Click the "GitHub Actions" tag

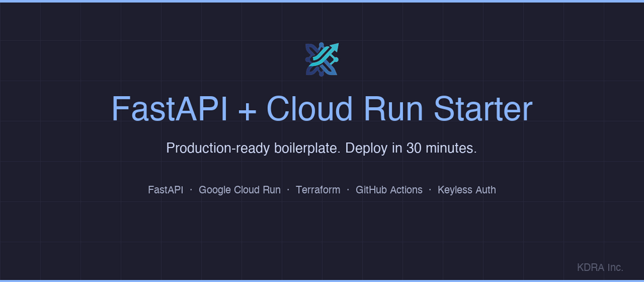[389, 190]
